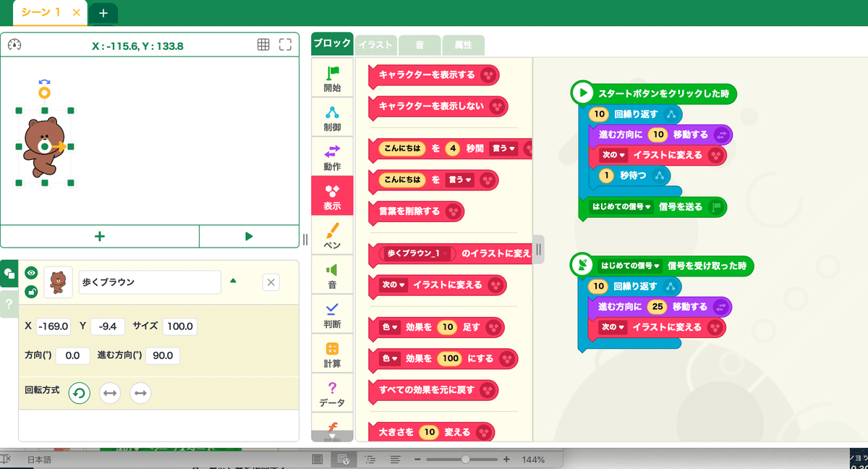Select the free rotation mode
The width and height of the screenshot is (868, 469).
[x=79, y=393]
